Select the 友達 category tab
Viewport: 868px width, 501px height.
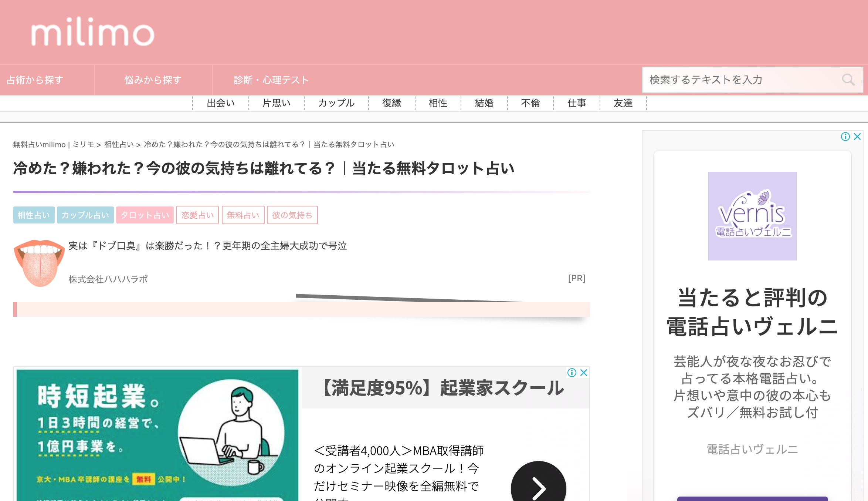click(623, 103)
